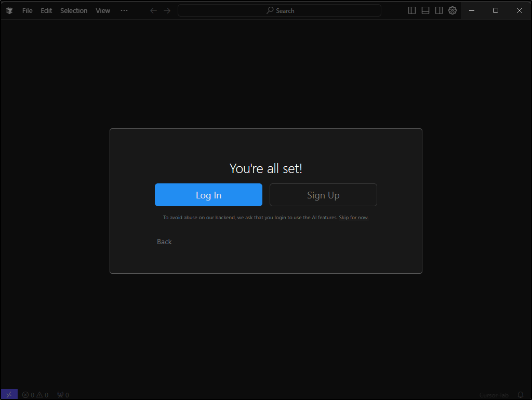Open the remote window status icon
532x400 pixels.
tap(9, 395)
